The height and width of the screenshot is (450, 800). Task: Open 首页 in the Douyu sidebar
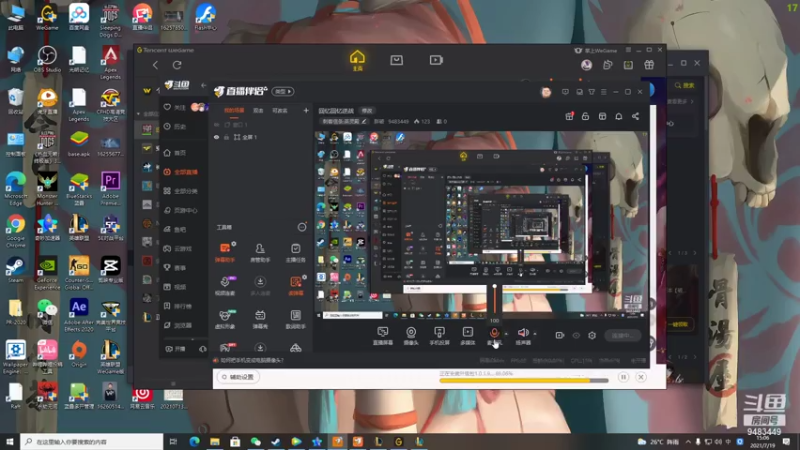click(x=175, y=153)
